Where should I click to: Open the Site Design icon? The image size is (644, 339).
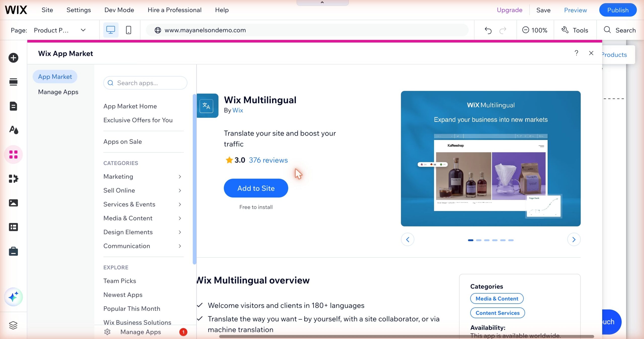click(x=13, y=130)
